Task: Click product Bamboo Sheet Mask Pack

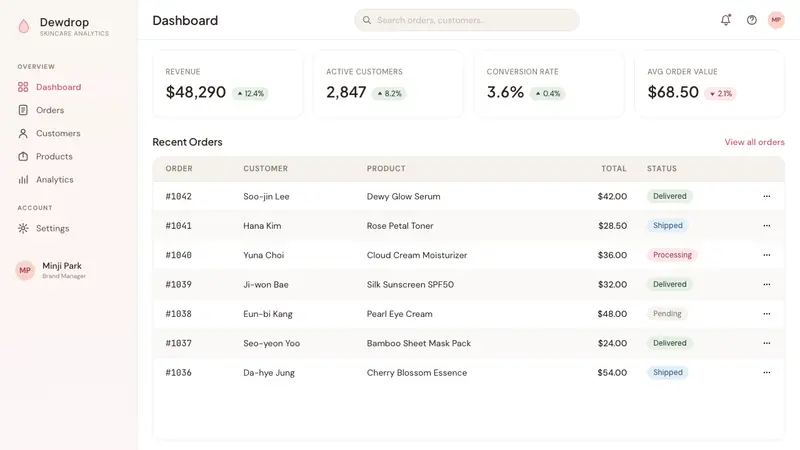Action: tap(419, 343)
